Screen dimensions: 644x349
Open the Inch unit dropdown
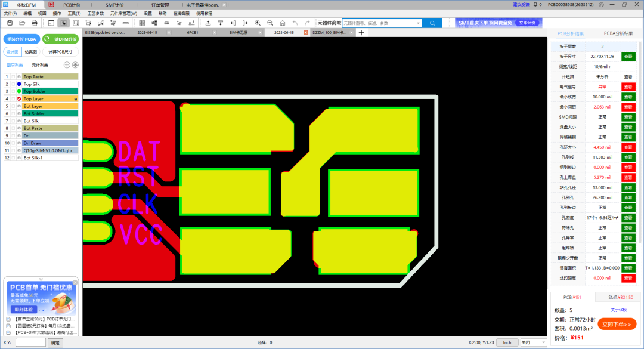pyautogui.click(x=507, y=342)
